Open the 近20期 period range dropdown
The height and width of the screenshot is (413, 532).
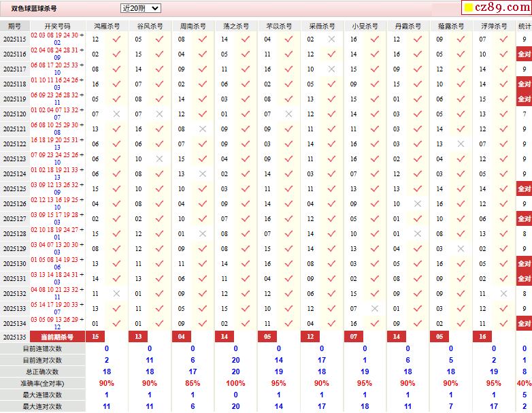tap(140, 8)
